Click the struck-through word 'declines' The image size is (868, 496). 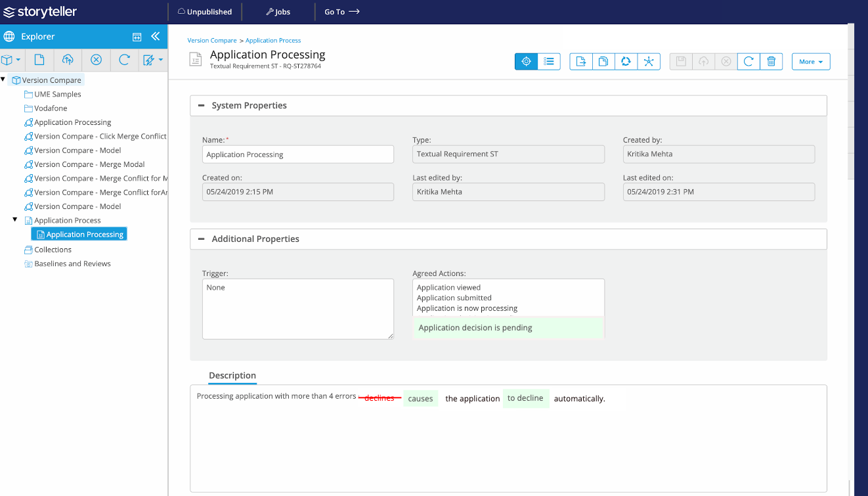(380, 398)
